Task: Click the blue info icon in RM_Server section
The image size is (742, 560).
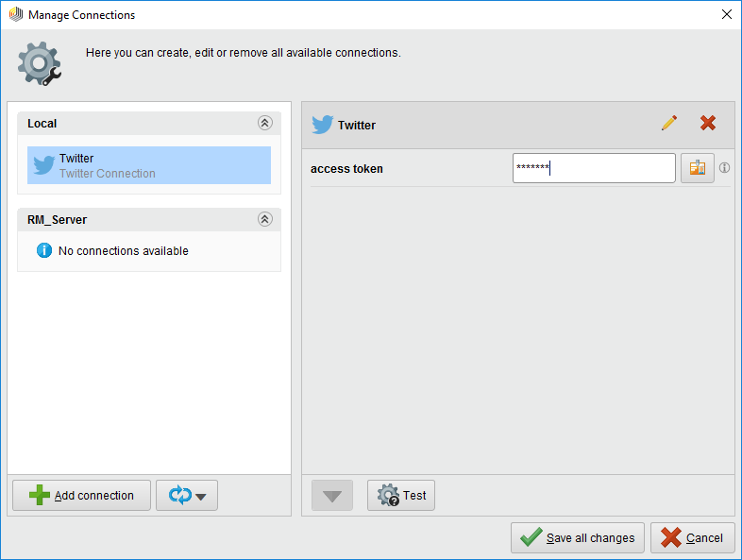Action: coord(43,251)
